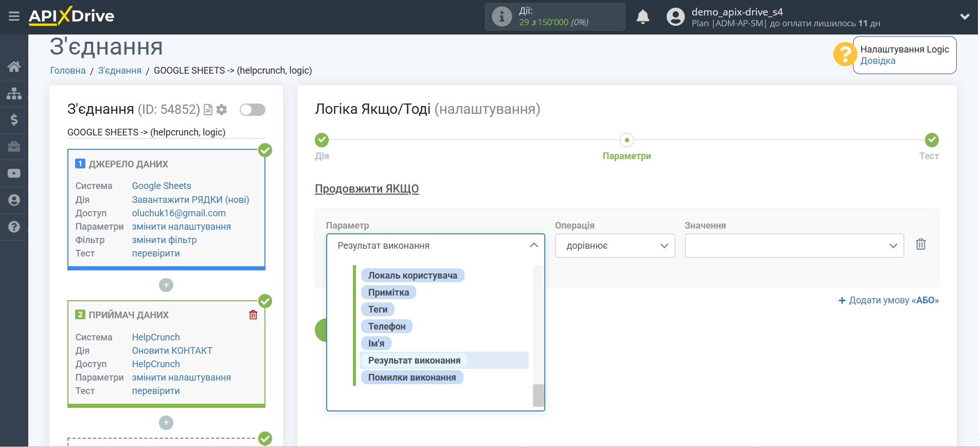Delete the condition with trash icon
The width and height of the screenshot is (980, 447).
921,244
